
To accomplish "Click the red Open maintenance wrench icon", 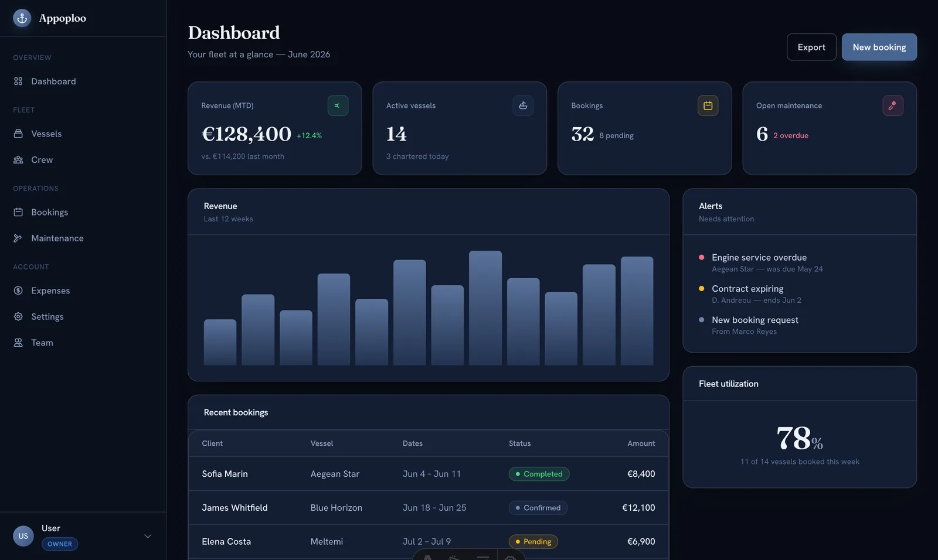I will [893, 105].
